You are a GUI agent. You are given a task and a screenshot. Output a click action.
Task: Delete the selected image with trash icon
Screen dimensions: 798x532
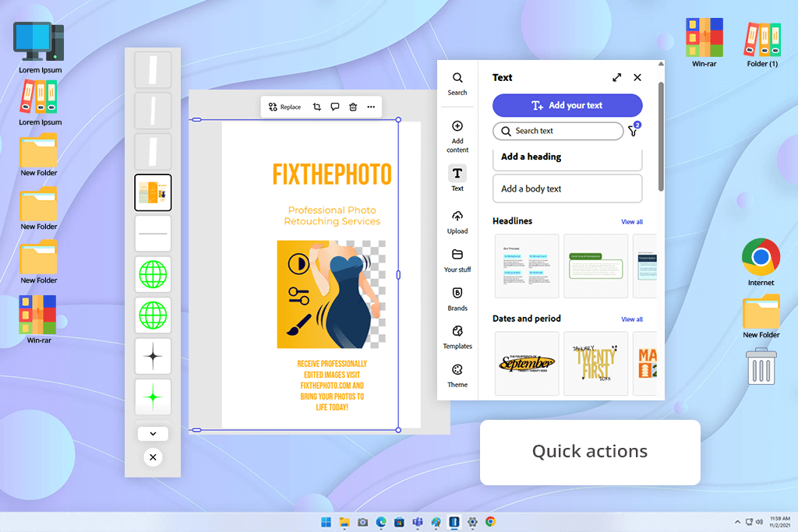(x=353, y=107)
